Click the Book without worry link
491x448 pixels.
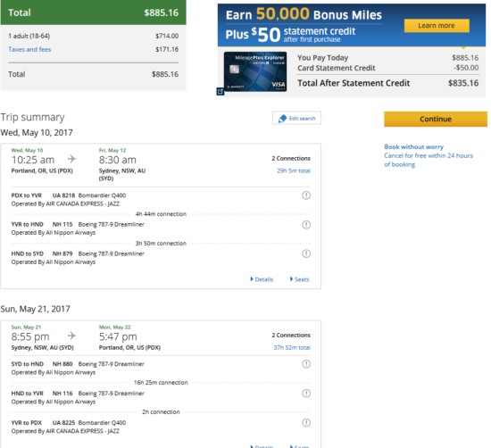tap(413, 147)
